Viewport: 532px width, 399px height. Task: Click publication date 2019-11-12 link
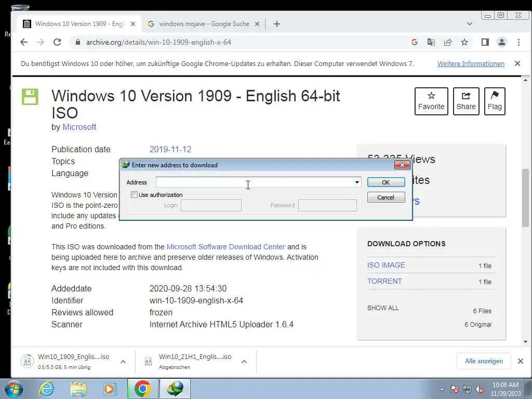tap(170, 149)
